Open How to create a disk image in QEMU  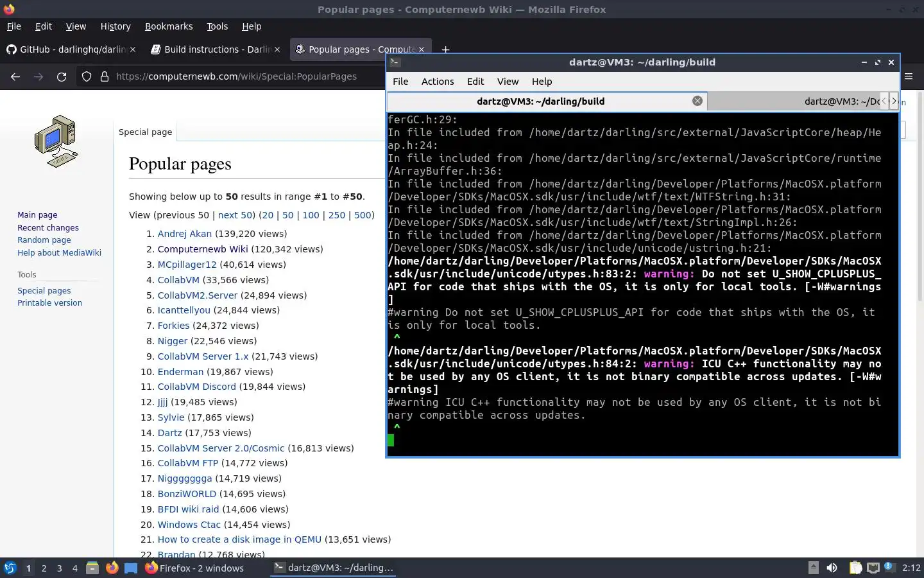pos(239,539)
